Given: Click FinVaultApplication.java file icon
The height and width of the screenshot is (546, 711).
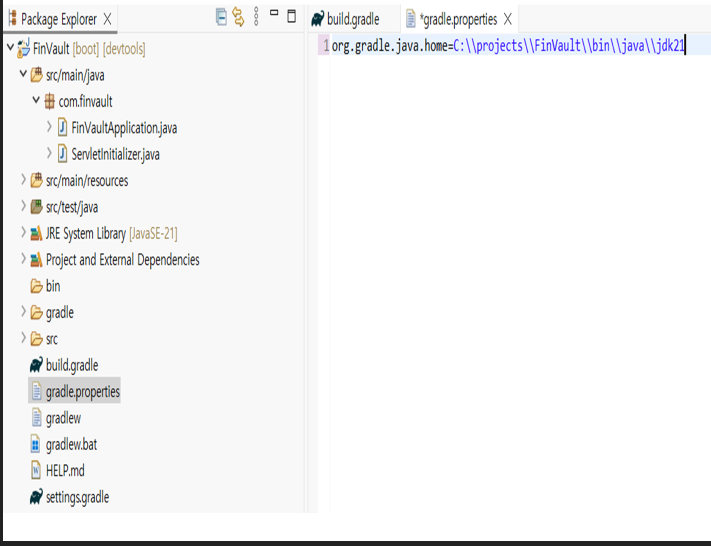Looking at the screenshot, I should pos(63,127).
